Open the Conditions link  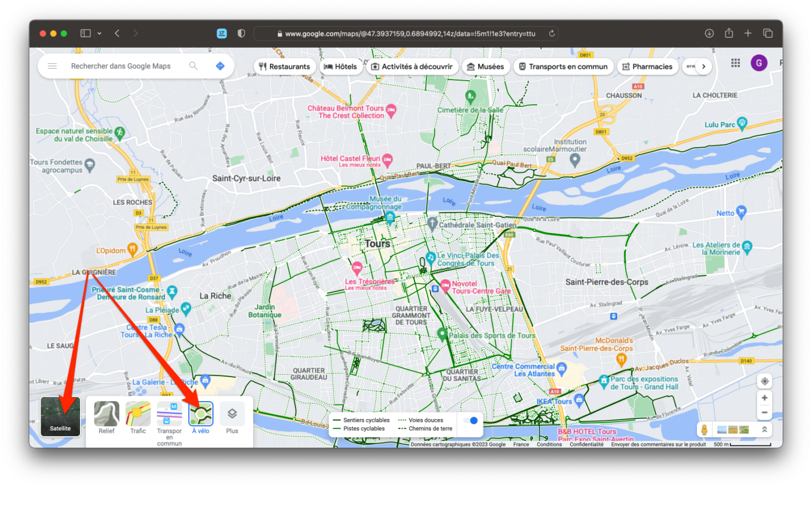pos(549,445)
